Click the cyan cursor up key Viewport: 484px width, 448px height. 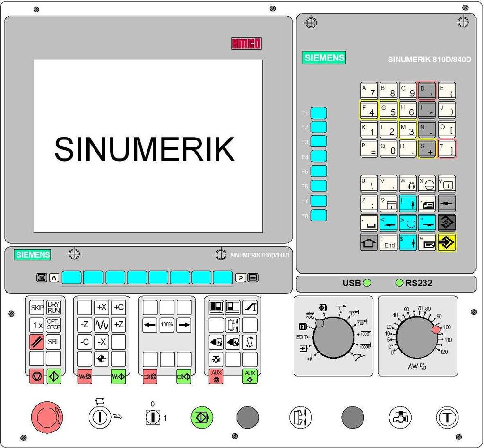click(x=408, y=203)
